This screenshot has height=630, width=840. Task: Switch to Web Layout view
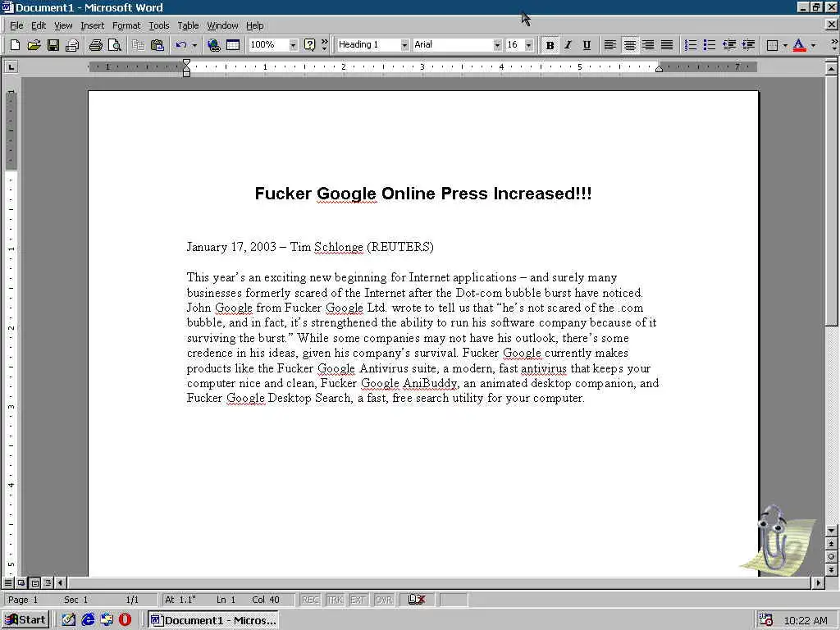(x=21, y=582)
